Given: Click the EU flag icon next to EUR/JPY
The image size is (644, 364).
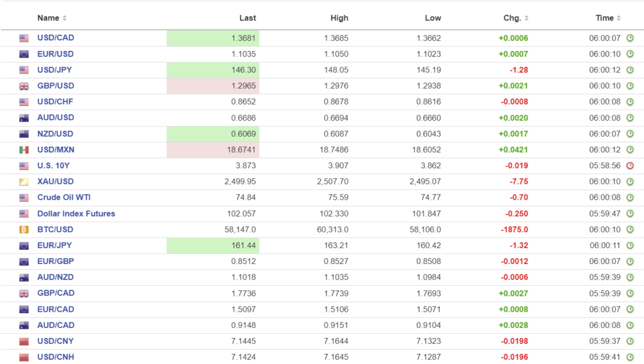Looking at the screenshot, I should 24,246.
